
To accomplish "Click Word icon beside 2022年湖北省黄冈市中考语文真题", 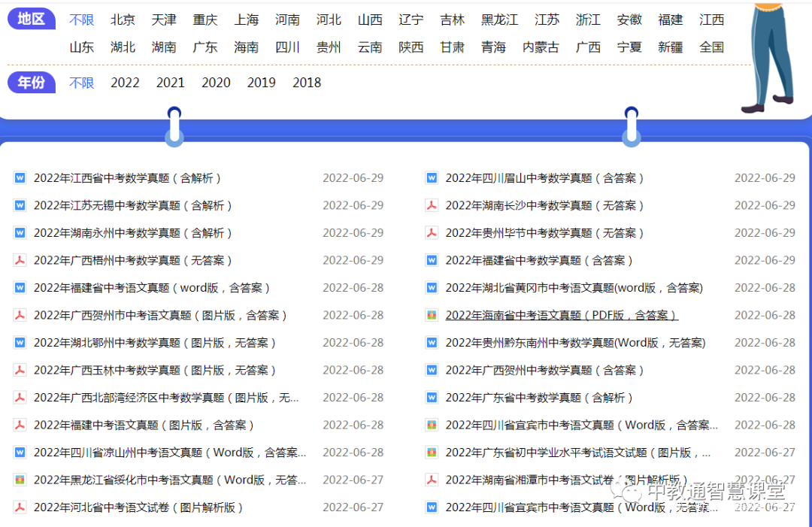I will [432, 288].
